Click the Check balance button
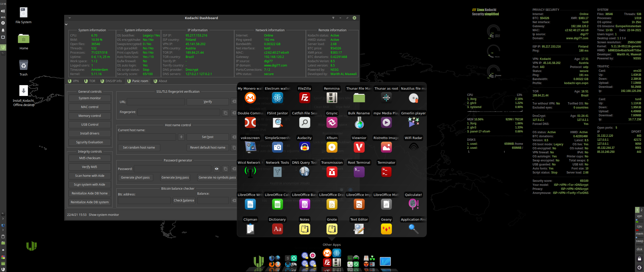Screen dimensions: 644x272 [184, 200]
